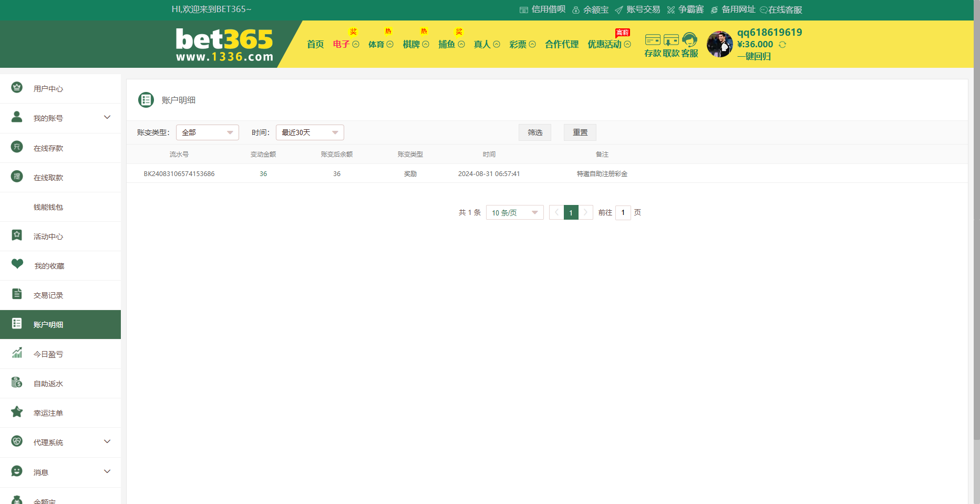Open deposit via the 存款 card icon
The height and width of the screenshot is (504, 980).
click(653, 40)
